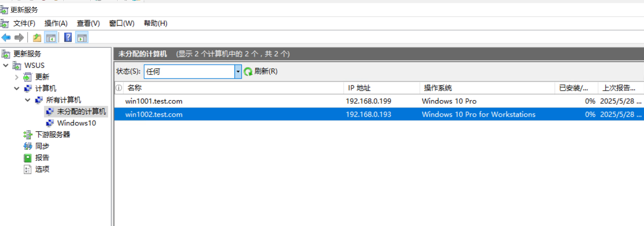Collapse the 所有计算机 tree node
644x226 pixels.
pyautogui.click(x=27, y=100)
